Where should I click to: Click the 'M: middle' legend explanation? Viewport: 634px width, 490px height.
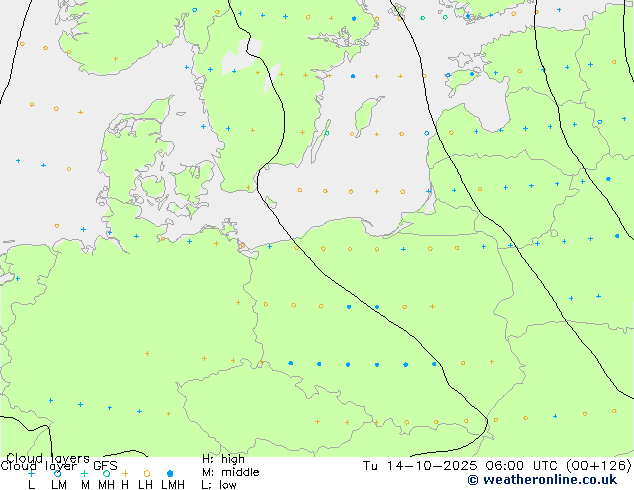point(230,472)
